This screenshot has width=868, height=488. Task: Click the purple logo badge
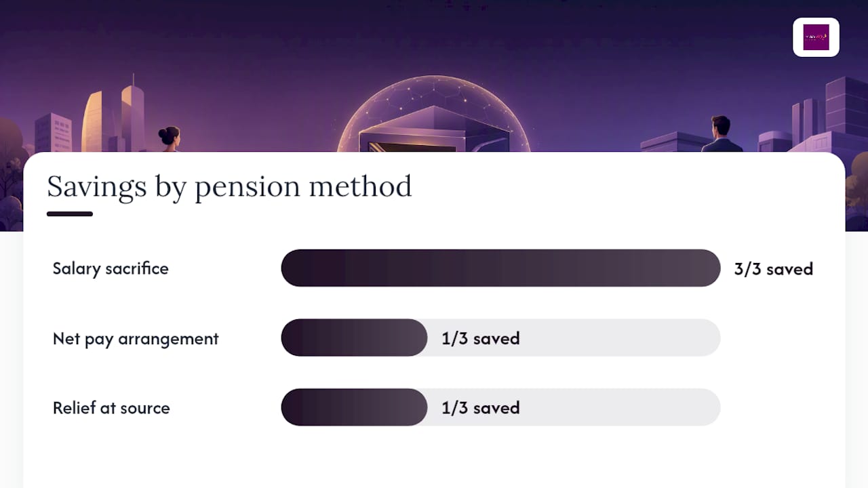coord(816,37)
